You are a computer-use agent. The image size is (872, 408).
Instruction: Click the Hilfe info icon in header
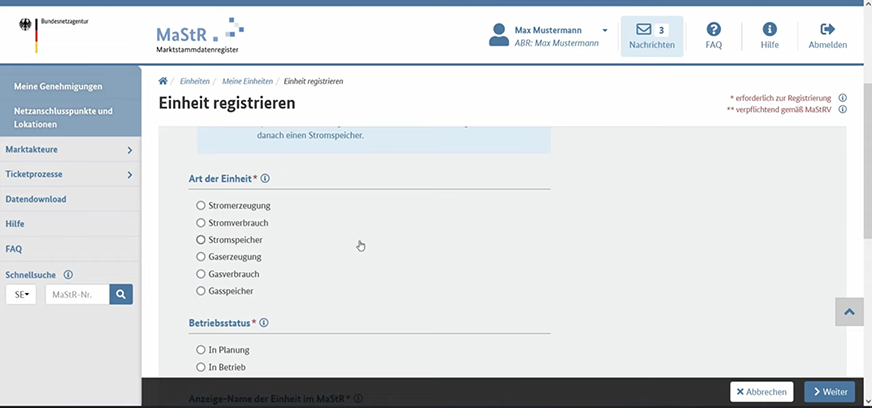[x=769, y=30]
